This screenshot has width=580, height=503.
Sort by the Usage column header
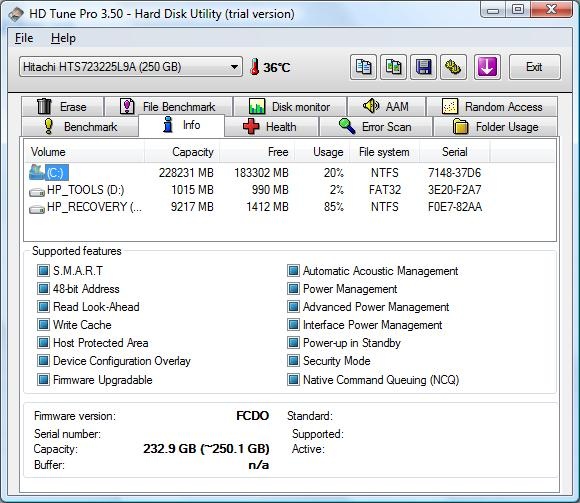tap(322, 152)
